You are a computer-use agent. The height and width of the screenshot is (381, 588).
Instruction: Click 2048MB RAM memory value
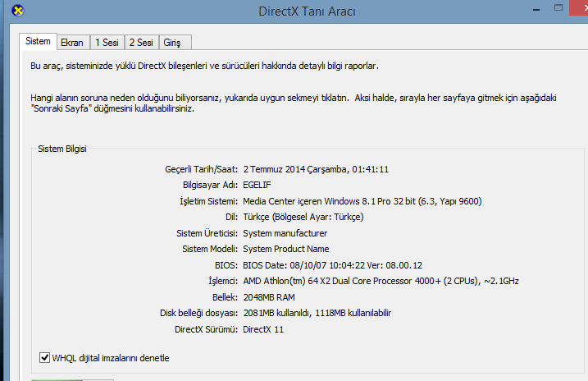269,297
